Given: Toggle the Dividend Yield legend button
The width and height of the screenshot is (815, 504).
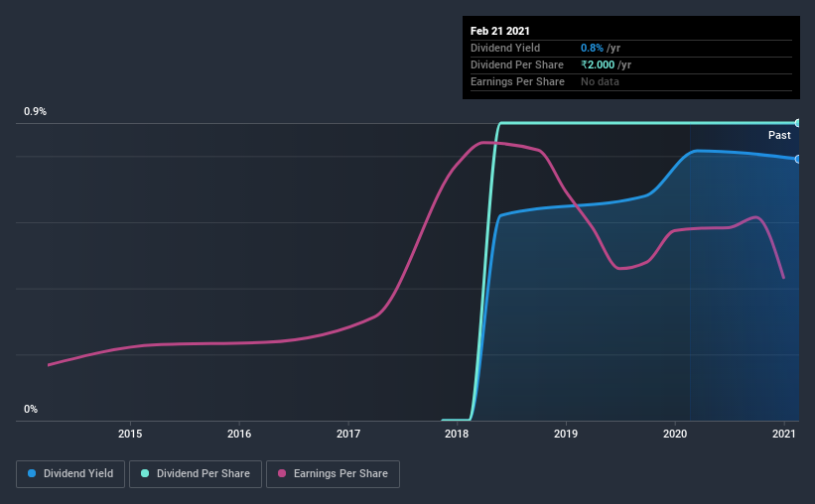Looking at the screenshot, I should pyautogui.click(x=70, y=474).
